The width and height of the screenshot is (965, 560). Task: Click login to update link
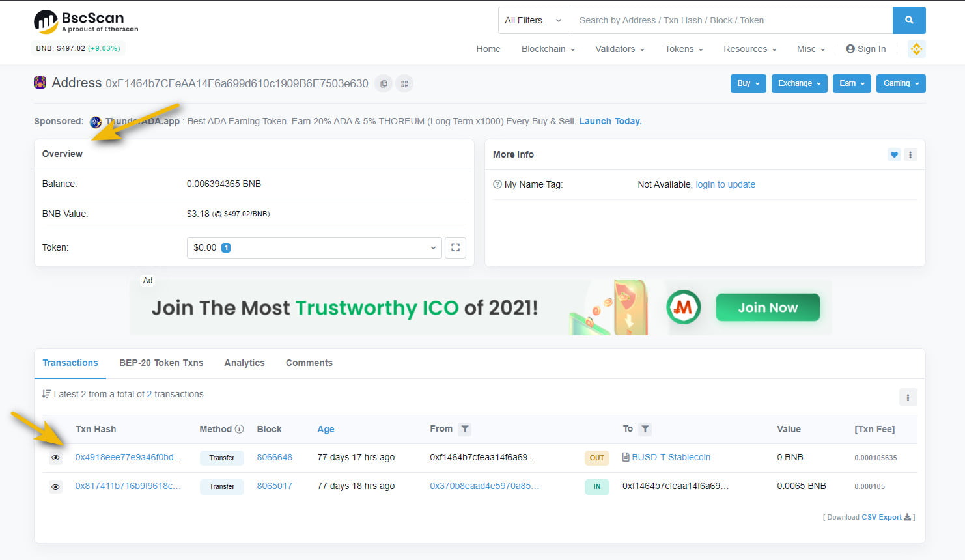click(x=725, y=184)
